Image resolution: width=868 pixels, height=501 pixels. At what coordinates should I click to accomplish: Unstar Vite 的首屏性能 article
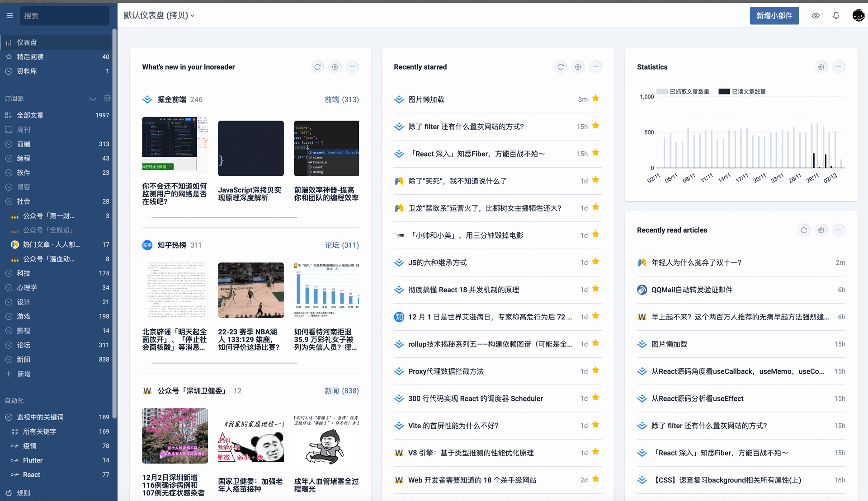[595, 425]
